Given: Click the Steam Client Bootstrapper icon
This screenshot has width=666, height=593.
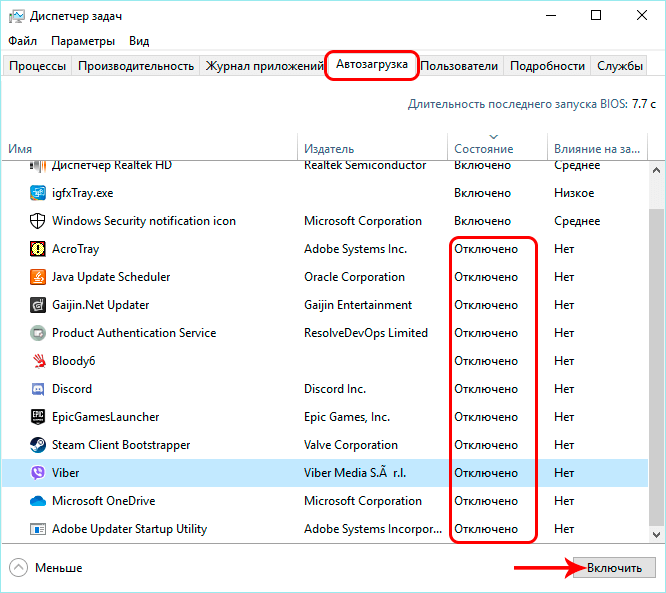Looking at the screenshot, I should click(38, 445).
